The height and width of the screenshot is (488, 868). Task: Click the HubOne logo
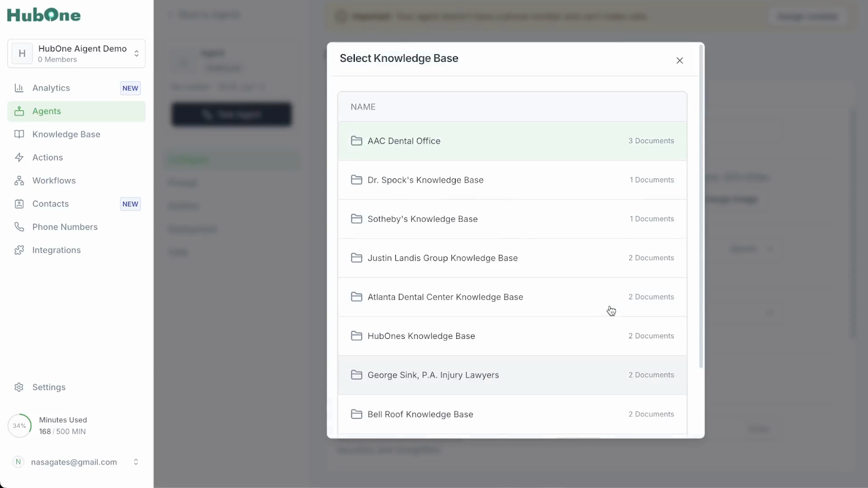[44, 15]
